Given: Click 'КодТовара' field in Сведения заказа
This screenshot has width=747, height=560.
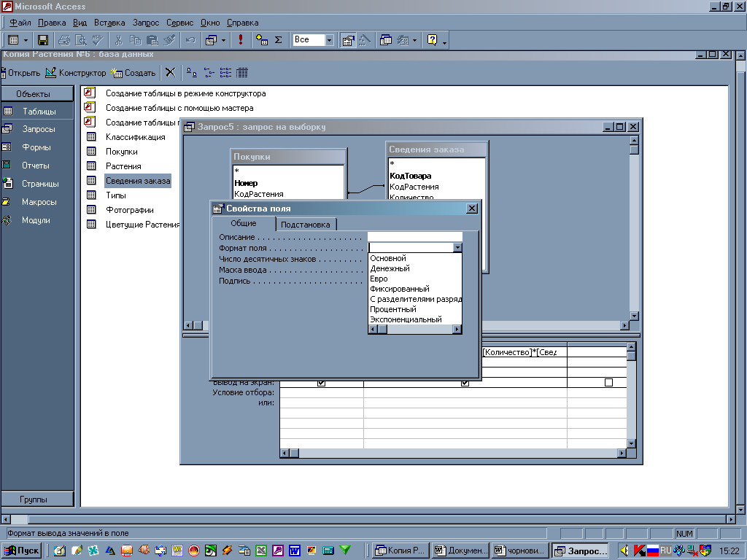Looking at the screenshot, I should [410, 176].
